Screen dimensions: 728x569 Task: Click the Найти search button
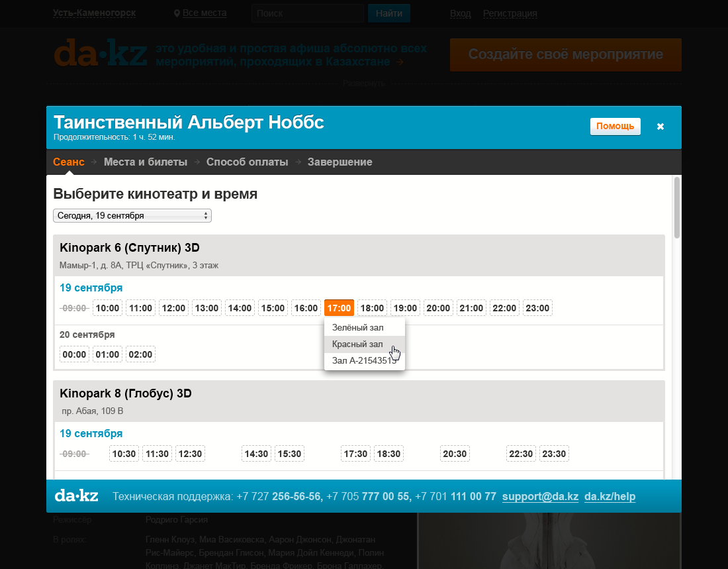pyautogui.click(x=389, y=13)
